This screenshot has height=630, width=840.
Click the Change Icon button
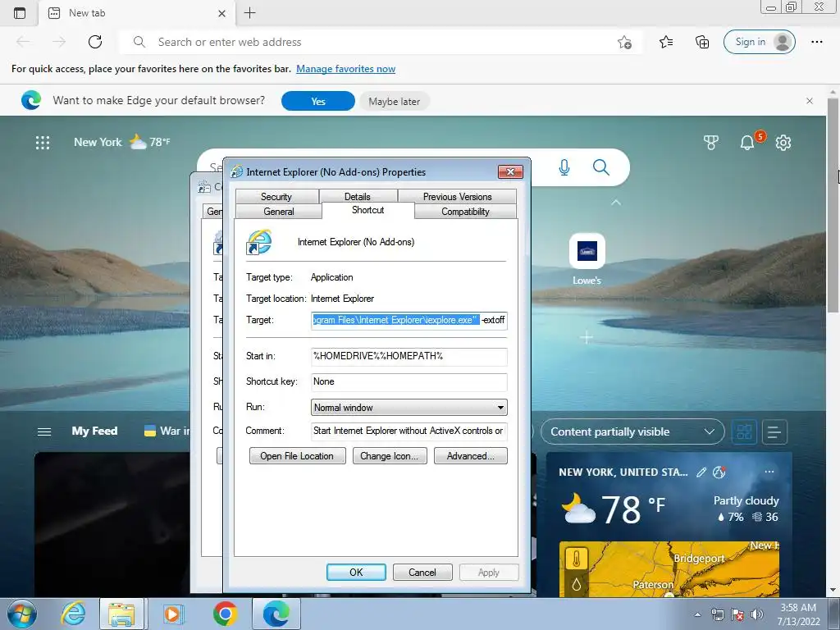click(390, 456)
